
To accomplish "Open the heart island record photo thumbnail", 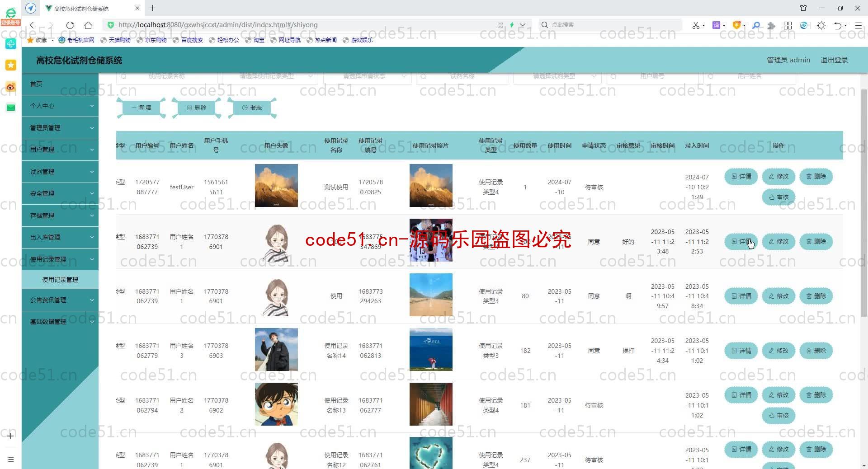I will [x=431, y=453].
